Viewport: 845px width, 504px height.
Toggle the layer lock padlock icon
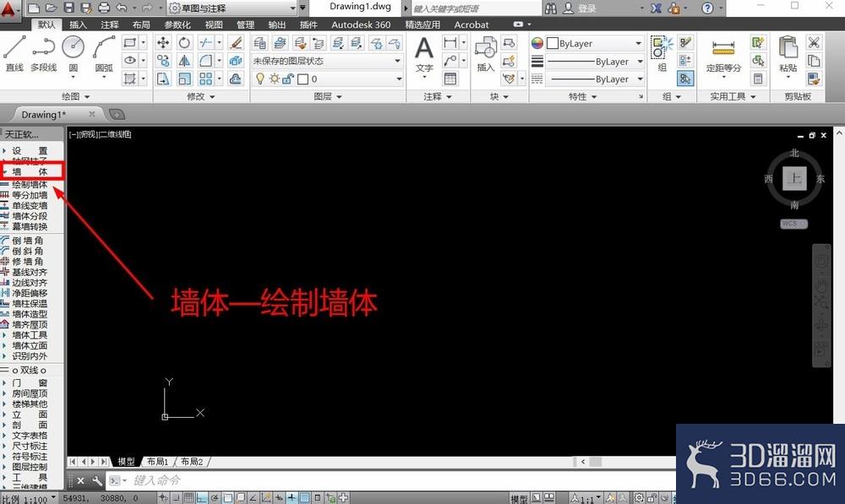[288, 79]
